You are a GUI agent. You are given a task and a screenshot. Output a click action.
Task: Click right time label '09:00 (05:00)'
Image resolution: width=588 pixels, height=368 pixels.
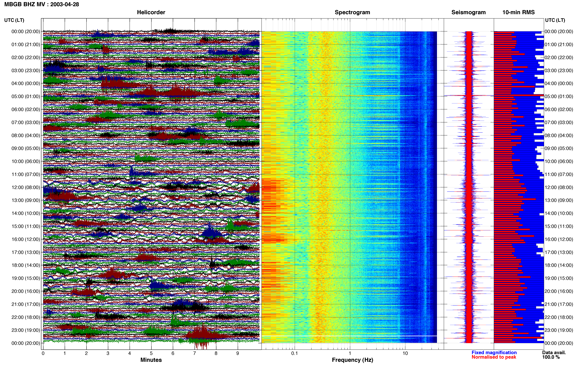[559, 148]
